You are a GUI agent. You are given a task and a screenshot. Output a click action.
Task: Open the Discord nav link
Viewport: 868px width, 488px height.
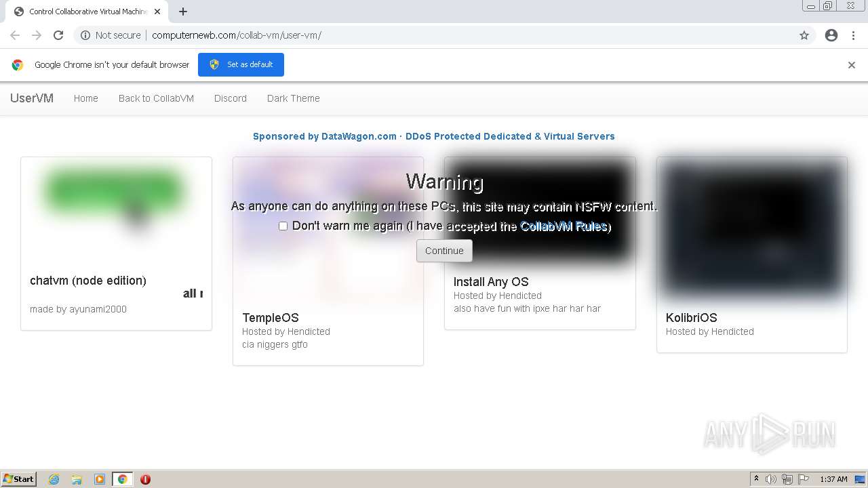(231, 98)
